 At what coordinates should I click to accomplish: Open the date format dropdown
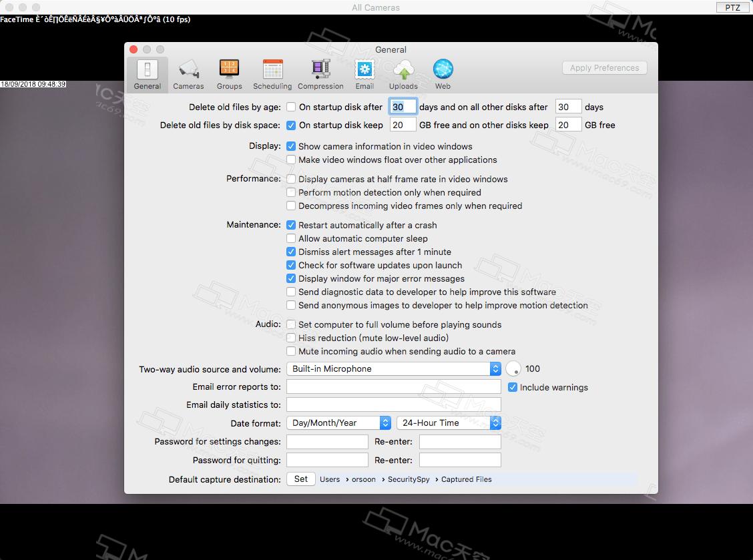(338, 423)
